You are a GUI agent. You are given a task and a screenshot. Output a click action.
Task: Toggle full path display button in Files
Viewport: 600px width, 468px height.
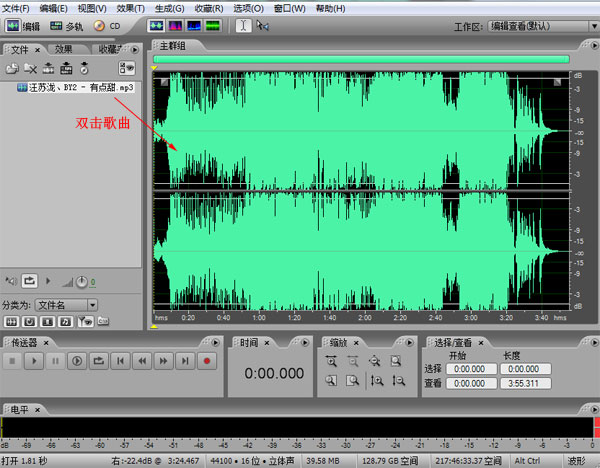point(103,321)
